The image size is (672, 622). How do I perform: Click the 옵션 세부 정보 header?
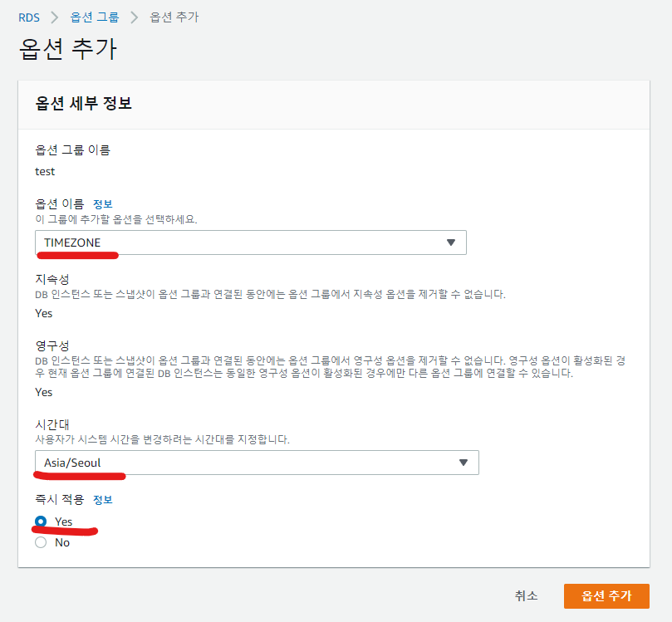tap(84, 103)
